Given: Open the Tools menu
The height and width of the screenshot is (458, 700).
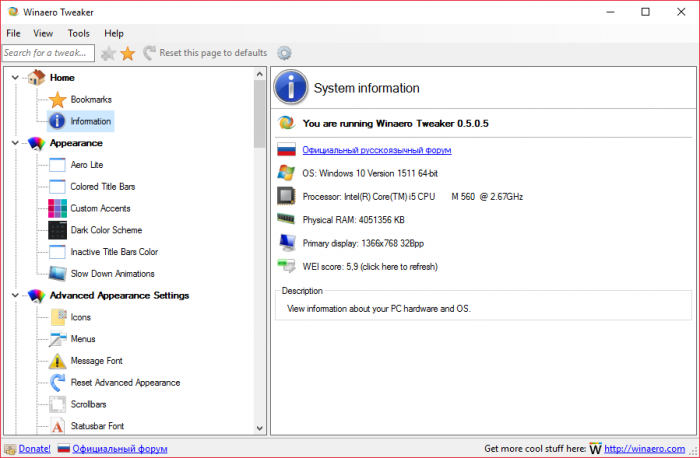Looking at the screenshot, I should (x=79, y=33).
